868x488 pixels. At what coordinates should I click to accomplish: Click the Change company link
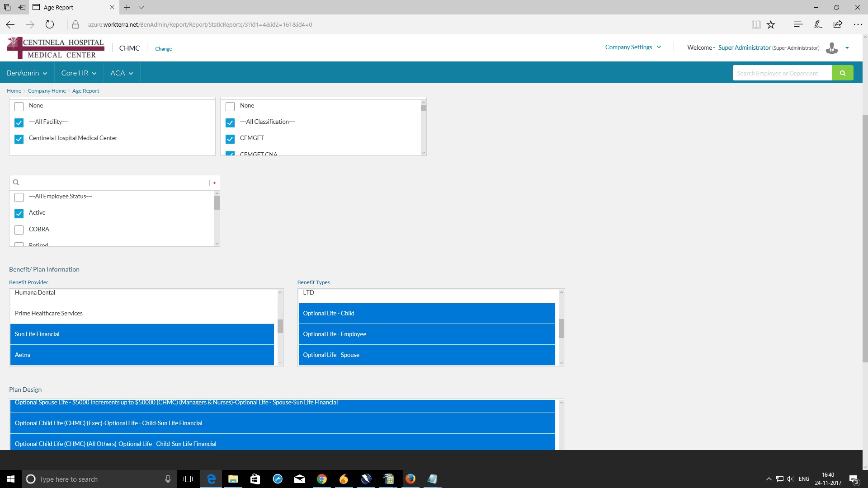click(163, 49)
